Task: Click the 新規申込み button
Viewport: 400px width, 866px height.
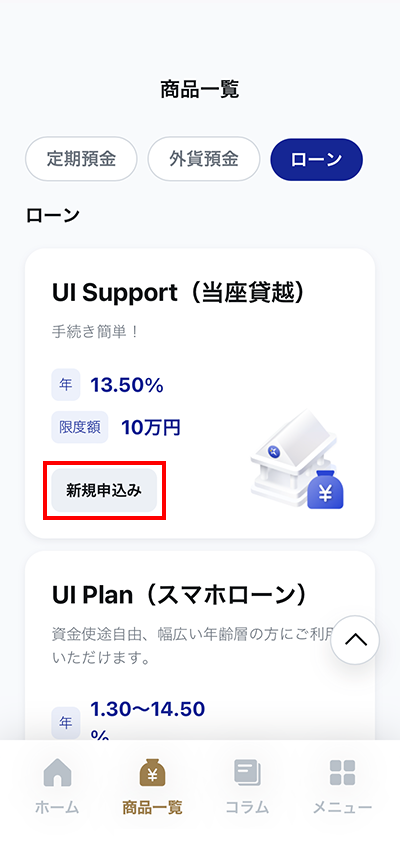Action: [x=104, y=490]
